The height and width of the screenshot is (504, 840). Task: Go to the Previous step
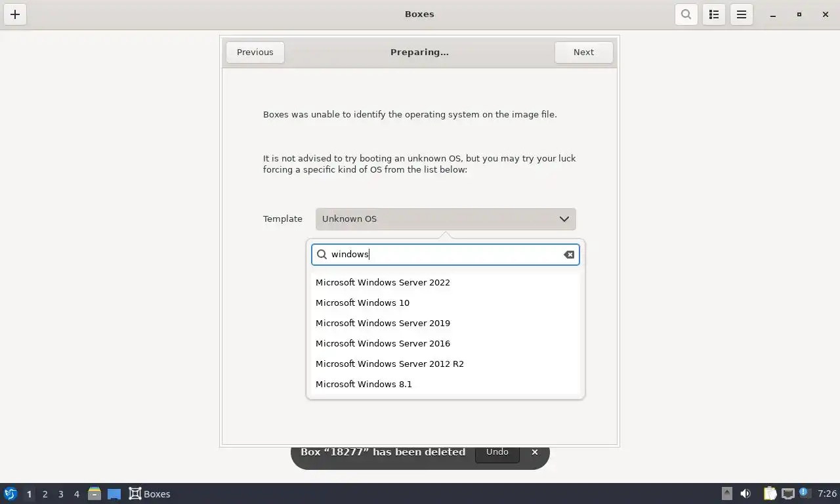tap(255, 52)
